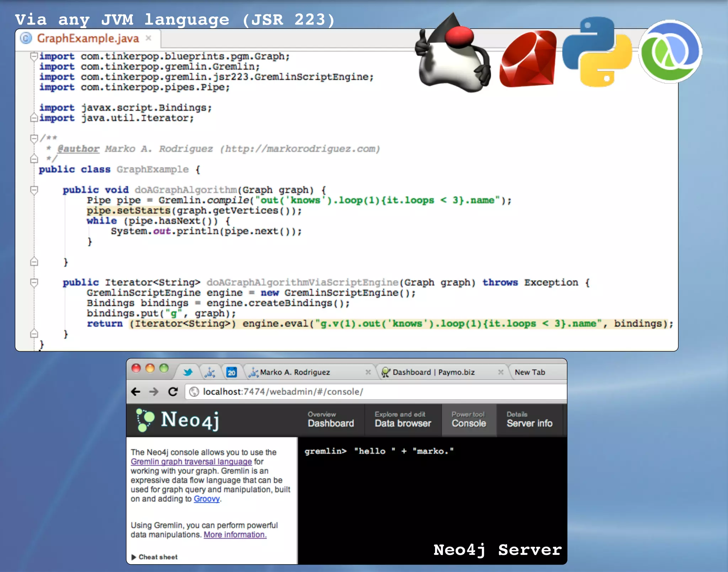
Task: Click the localhost:7474 address bar
Action: click(x=376, y=392)
